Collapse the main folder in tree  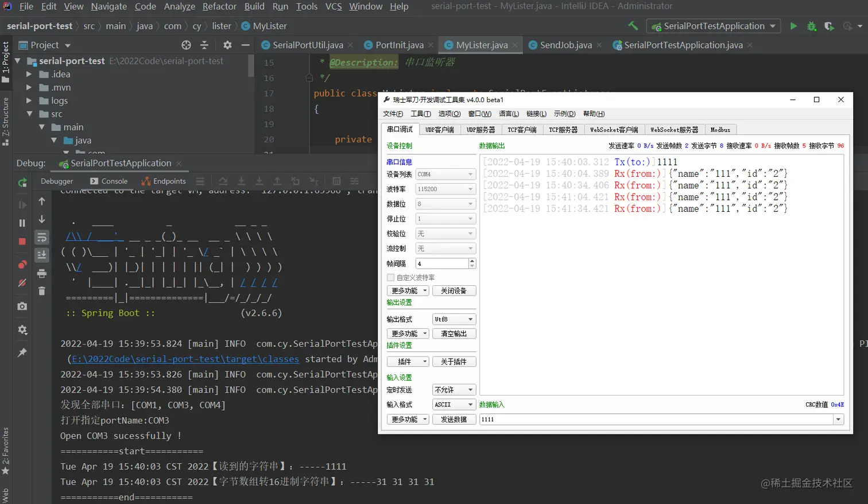tap(41, 127)
